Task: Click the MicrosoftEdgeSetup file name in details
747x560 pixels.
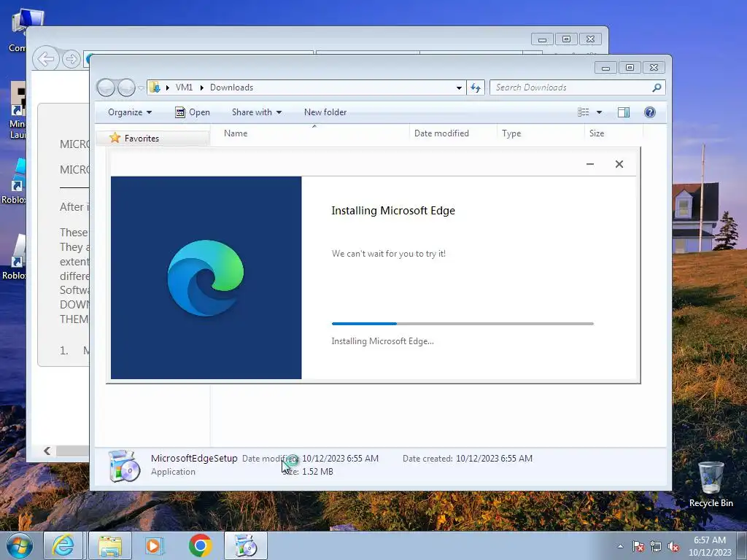Action: [194, 459]
